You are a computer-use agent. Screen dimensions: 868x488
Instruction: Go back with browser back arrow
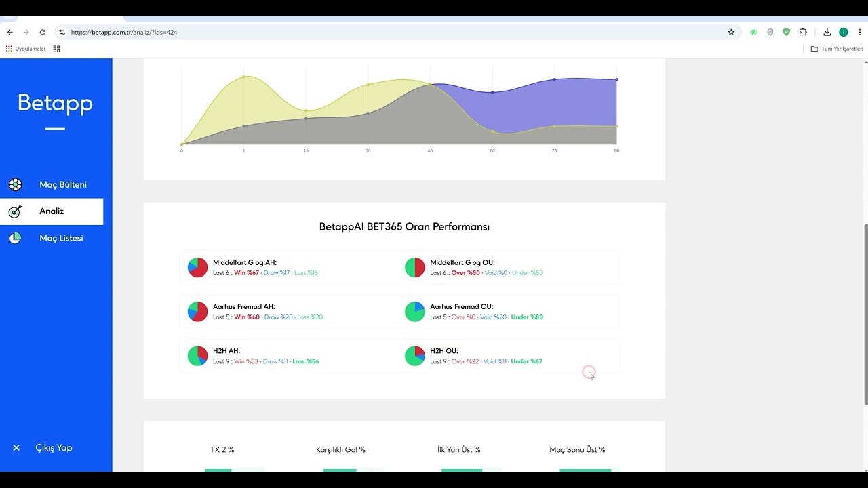[10, 32]
